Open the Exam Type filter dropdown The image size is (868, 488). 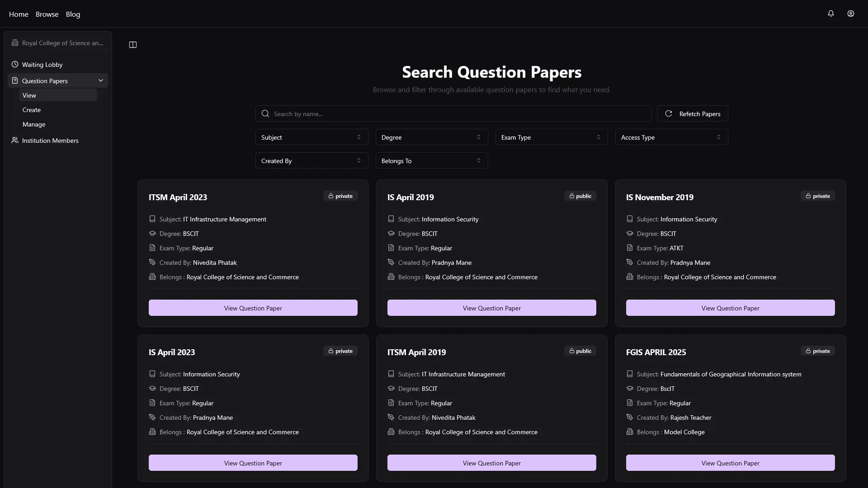click(551, 137)
